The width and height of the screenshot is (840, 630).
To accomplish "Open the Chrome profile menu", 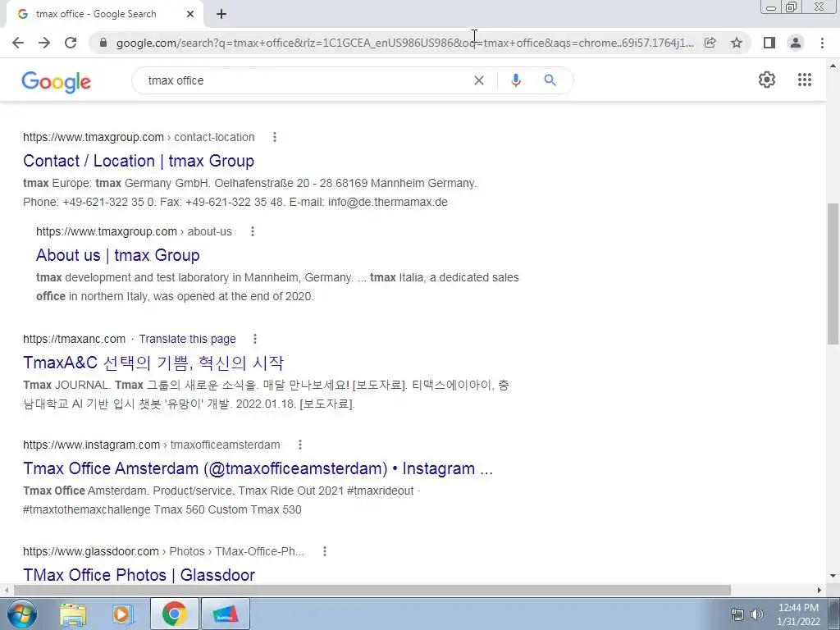I will (796, 43).
